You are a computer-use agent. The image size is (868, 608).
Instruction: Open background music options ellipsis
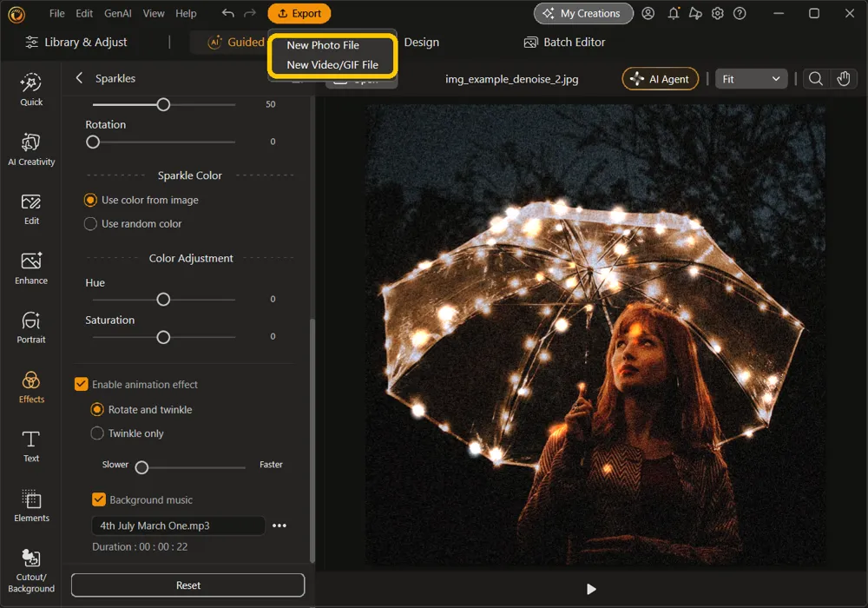[x=279, y=525]
